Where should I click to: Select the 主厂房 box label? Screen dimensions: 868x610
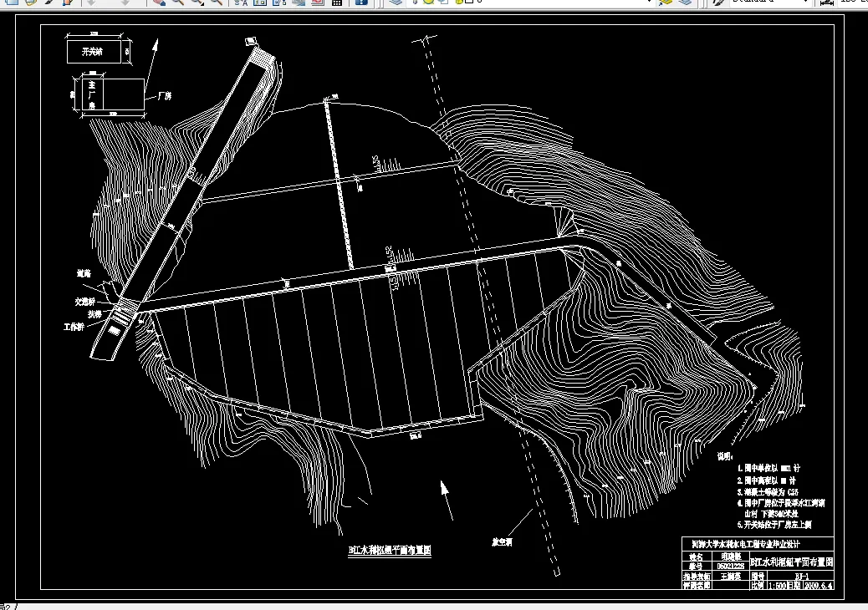click(92, 94)
